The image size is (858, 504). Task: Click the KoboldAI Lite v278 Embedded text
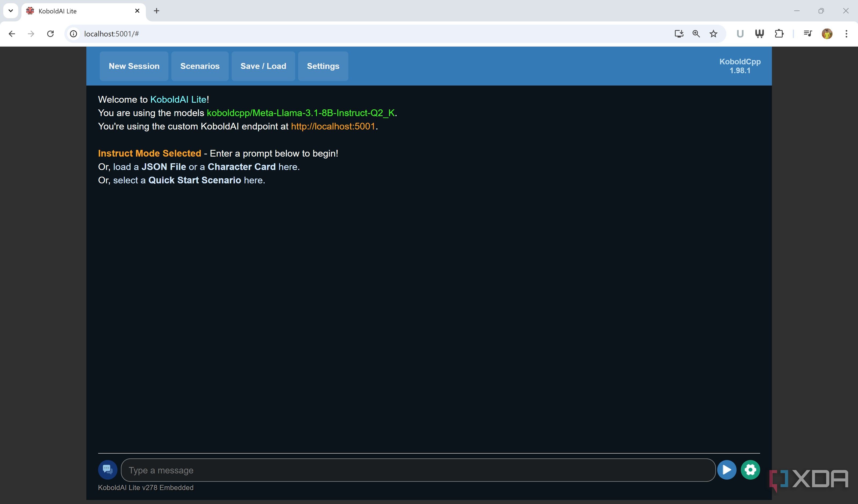(x=146, y=488)
